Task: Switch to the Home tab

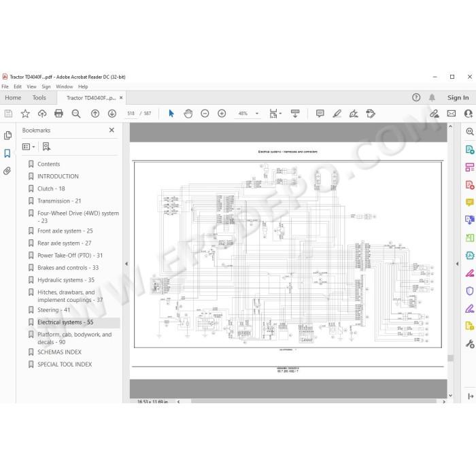Action: point(13,98)
